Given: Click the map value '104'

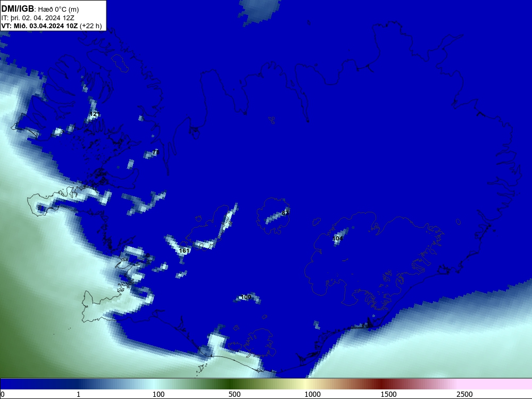Looking at the screenshot, I should [337, 238].
